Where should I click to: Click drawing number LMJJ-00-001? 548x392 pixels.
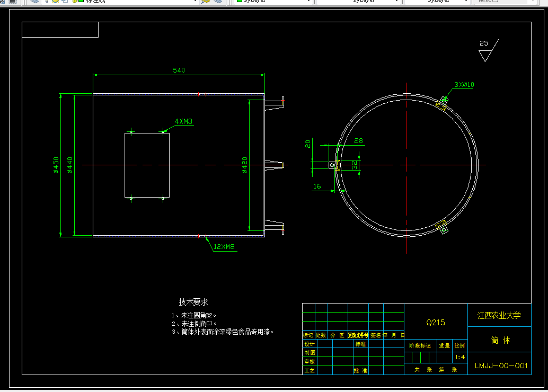[501, 366]
